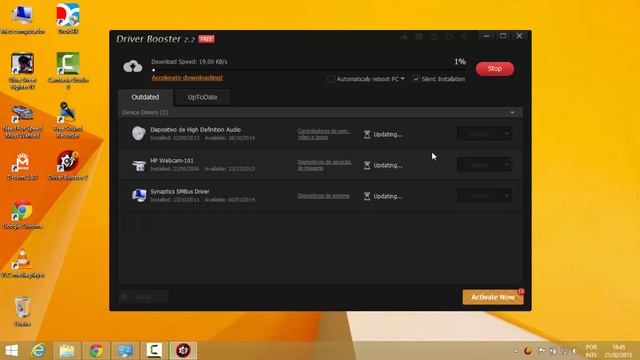
Task: Click the orange round tray icon
Action: click(528, 351)
